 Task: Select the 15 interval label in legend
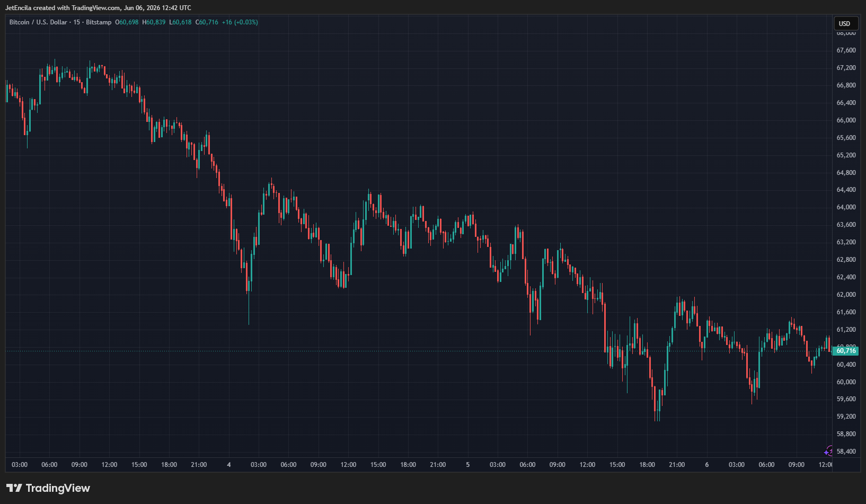(x=77, y=22)
